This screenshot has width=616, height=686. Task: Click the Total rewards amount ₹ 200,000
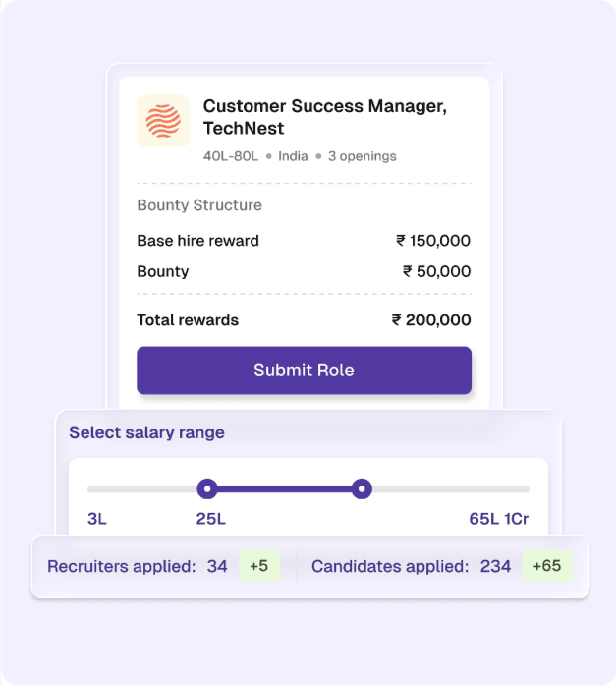pyautogui.click(x=430, y=320)
